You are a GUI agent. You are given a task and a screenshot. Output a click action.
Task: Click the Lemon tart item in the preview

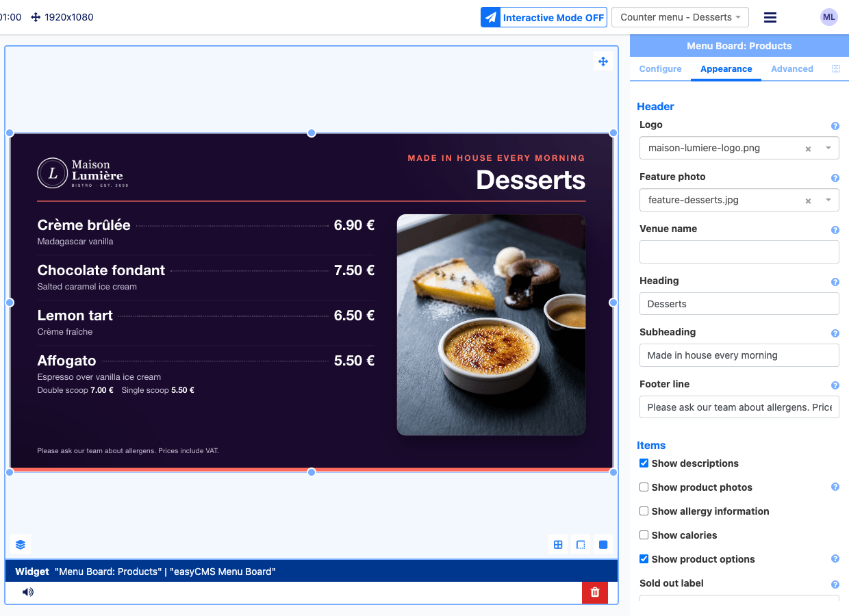[206, 322]
